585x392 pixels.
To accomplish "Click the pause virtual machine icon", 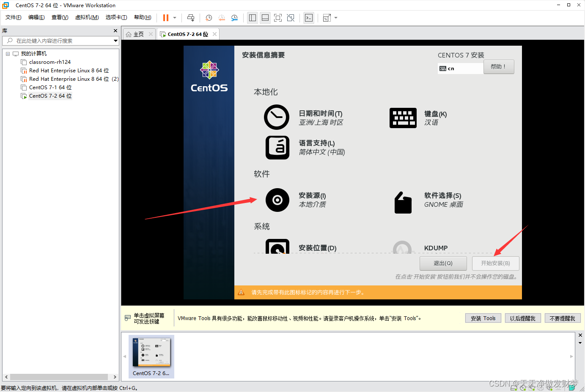I will pyautogui.click(x=166, y=18).
